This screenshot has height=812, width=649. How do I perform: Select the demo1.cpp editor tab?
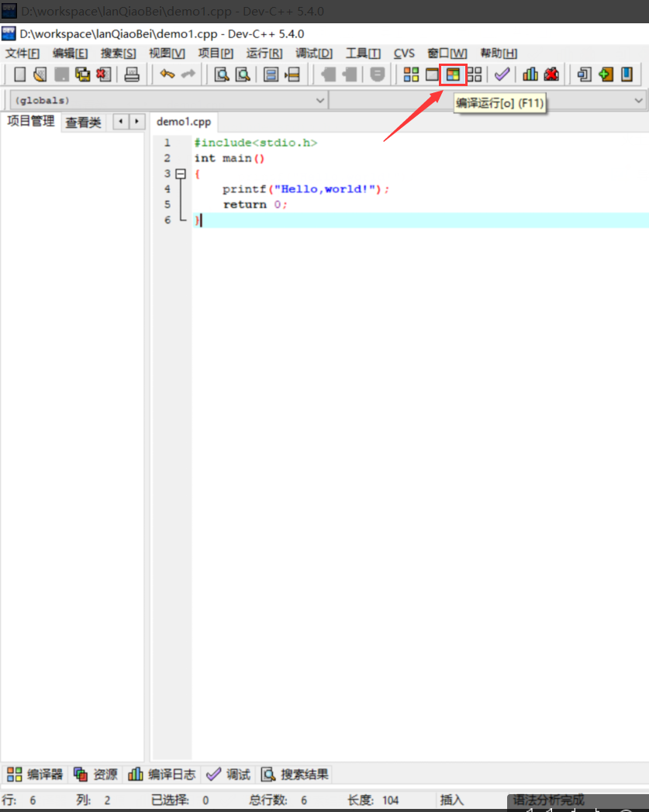[185, 122]
